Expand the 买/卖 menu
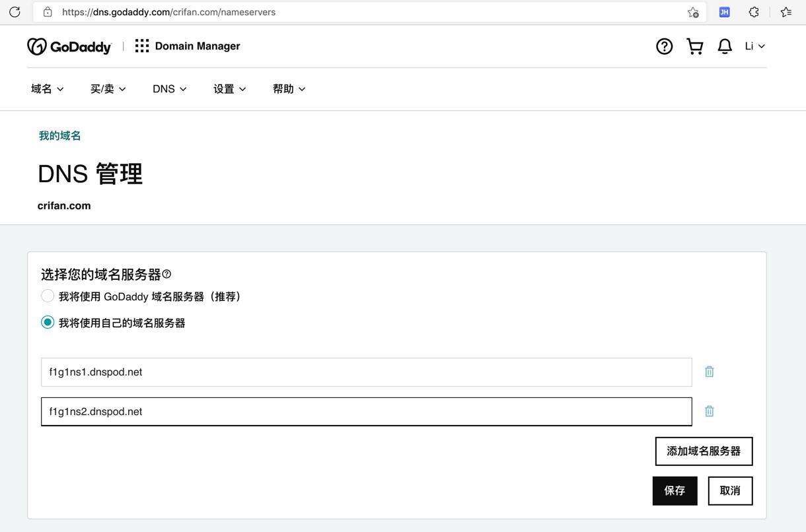The height and width of the screenshot is (532, 806). [108, 88]
